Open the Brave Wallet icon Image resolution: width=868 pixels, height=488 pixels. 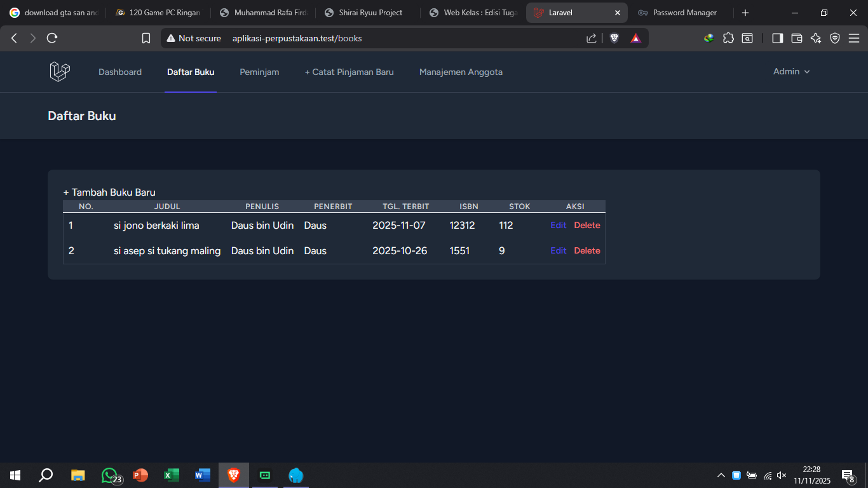[796, 38]
